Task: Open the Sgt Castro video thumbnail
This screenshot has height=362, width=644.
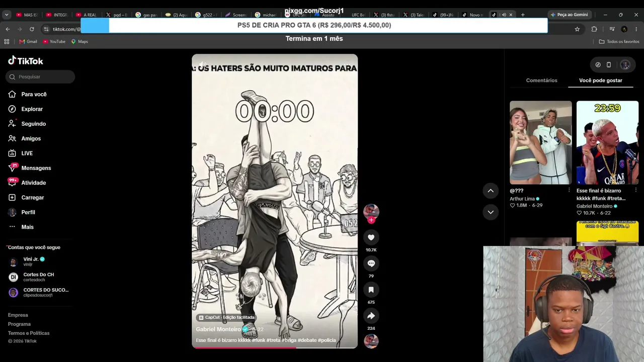Action: (x=608, y=233)
